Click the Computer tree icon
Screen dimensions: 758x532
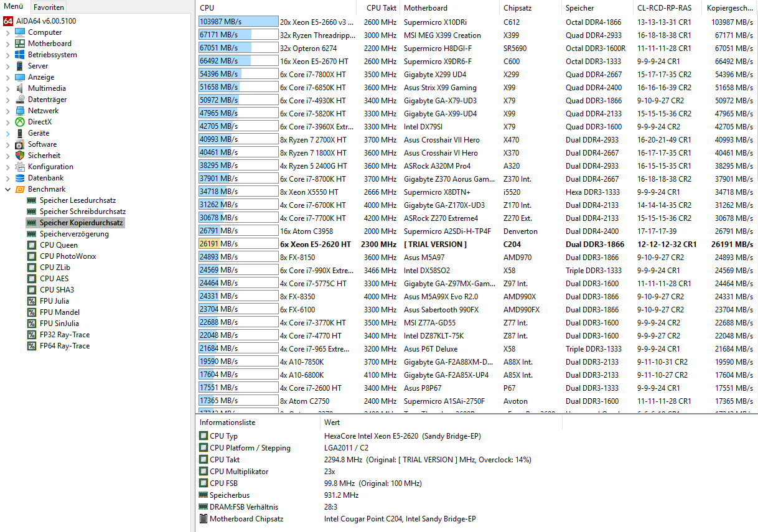(x=20, y=32)
